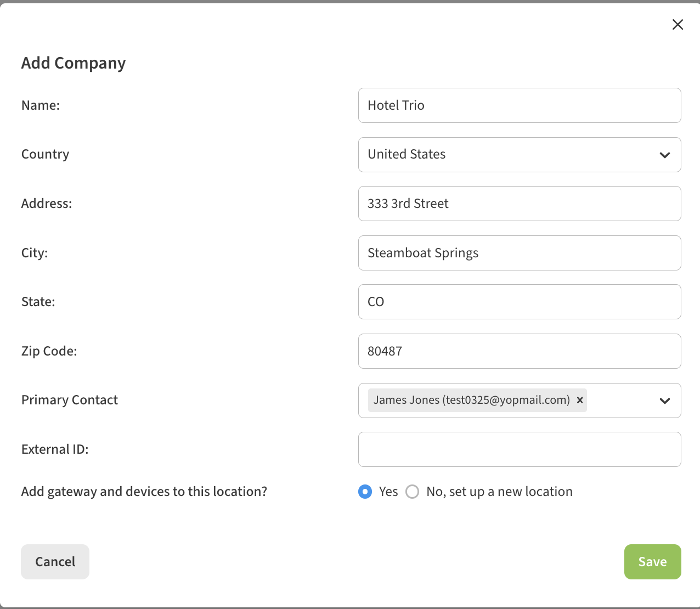This screenshot has height=609, width=700.
Task: Click the Cancel button
Action: pyautogui.click(x=55, y=561)
